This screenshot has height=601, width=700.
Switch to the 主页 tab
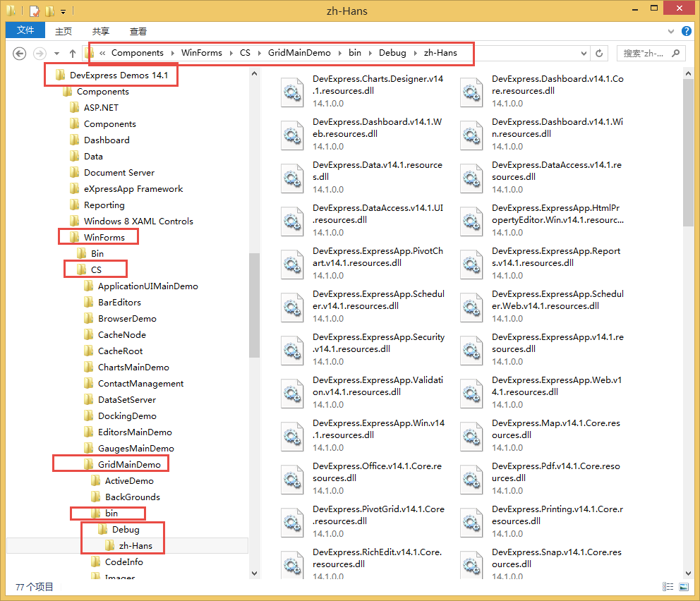point(64,31)
